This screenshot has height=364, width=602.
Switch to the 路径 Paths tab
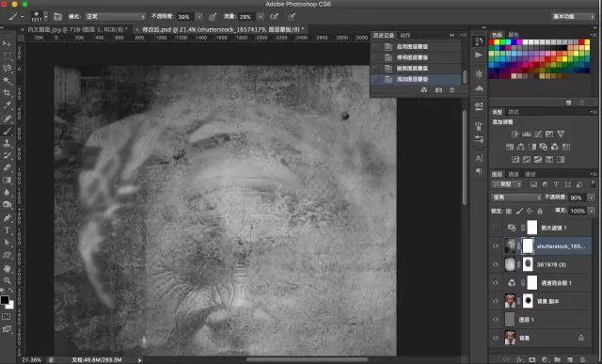(531, 174)
